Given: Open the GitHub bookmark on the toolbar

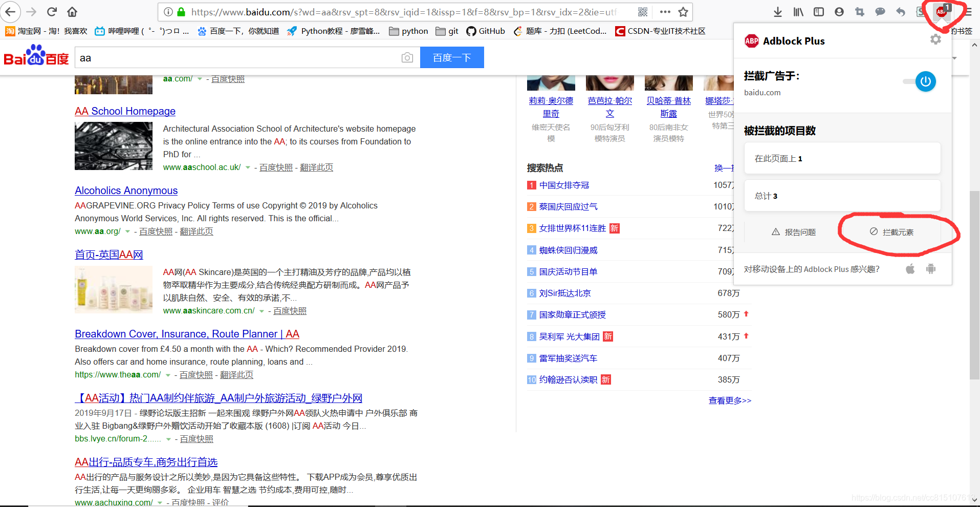Looking at the screenshot, I should point(485,31).
